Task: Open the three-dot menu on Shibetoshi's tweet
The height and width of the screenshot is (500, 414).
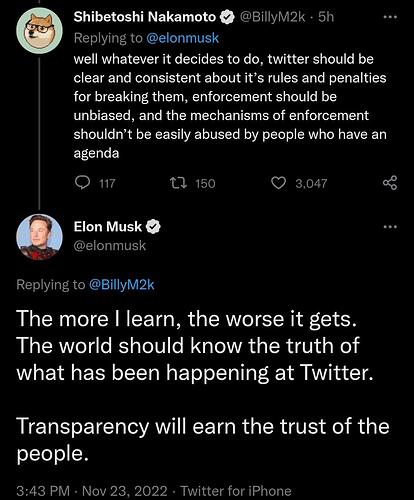Action: click(390, 17)
